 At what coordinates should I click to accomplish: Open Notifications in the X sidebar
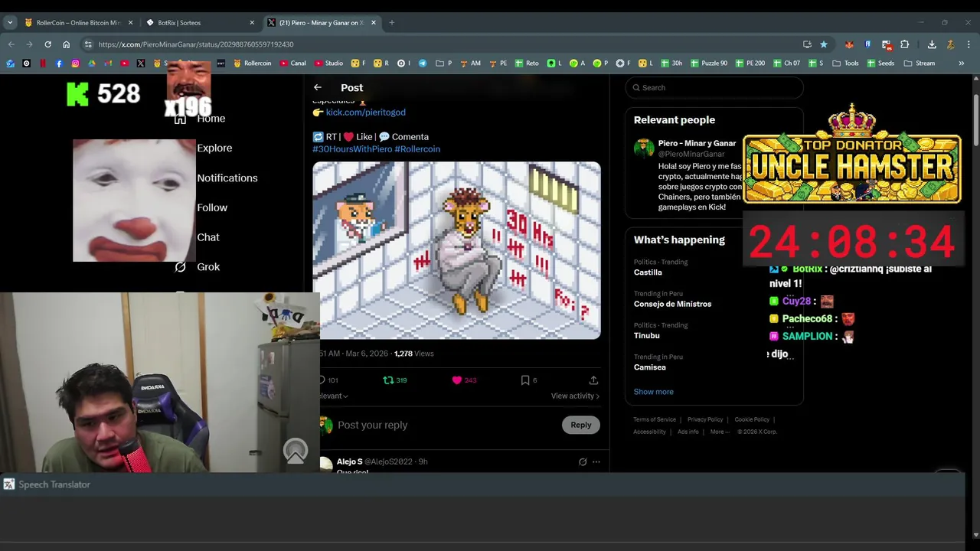coord(227,178)
